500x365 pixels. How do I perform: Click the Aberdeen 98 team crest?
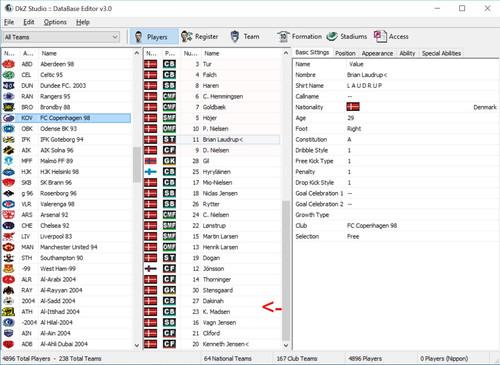pos(9,64)
